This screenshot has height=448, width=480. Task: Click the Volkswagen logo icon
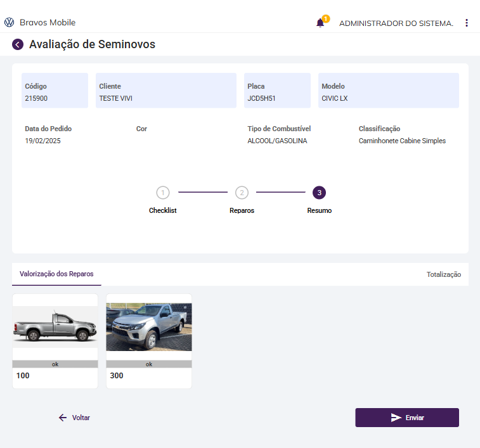9,23
